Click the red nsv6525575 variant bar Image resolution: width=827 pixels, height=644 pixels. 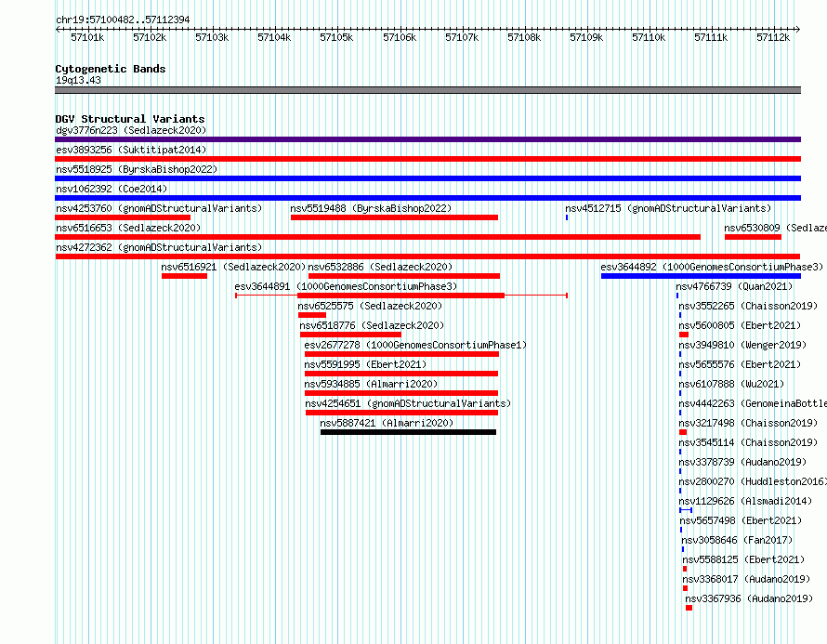[311, 315]
